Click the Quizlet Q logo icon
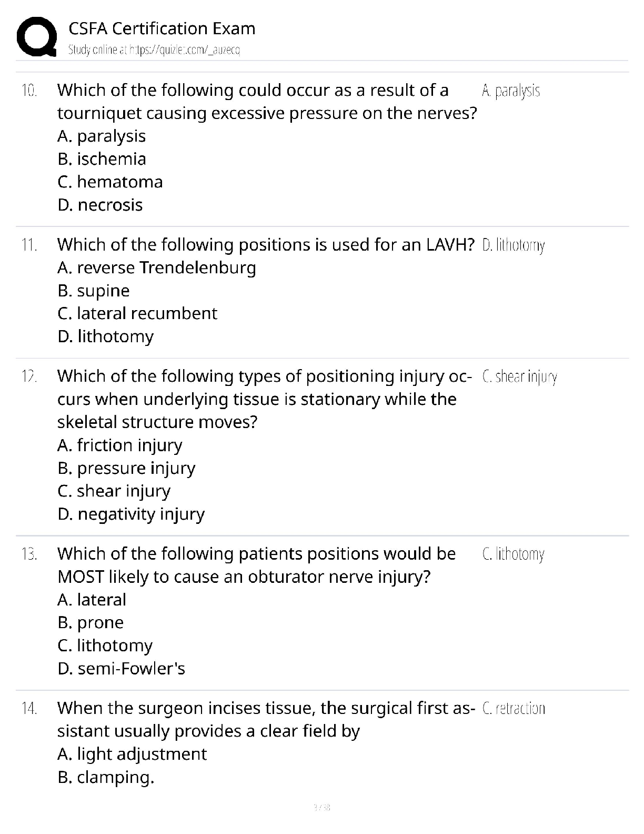The height and width of the screenshot is (834, 644). (36, 37)
